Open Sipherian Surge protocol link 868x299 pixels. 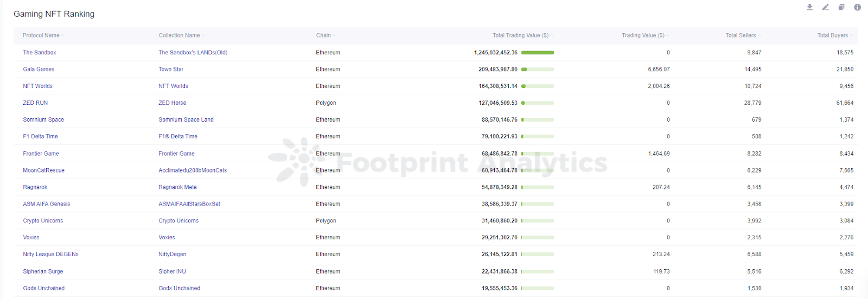[x=43, y=272]
